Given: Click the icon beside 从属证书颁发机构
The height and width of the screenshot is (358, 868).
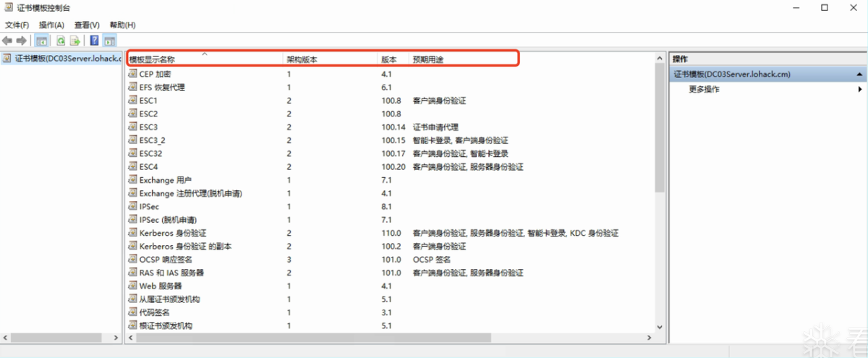Looking at the screenshot, I should pyautogui.click(x=132, y=299).
